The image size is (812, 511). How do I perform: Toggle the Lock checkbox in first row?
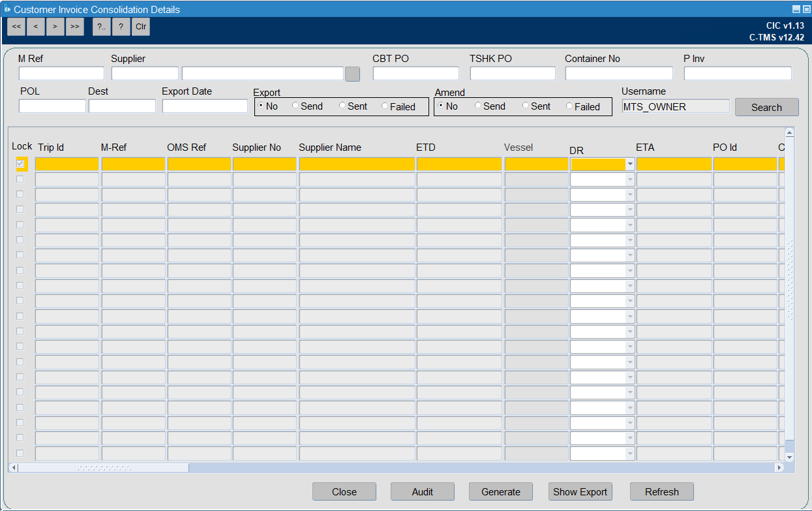[20, 164]
